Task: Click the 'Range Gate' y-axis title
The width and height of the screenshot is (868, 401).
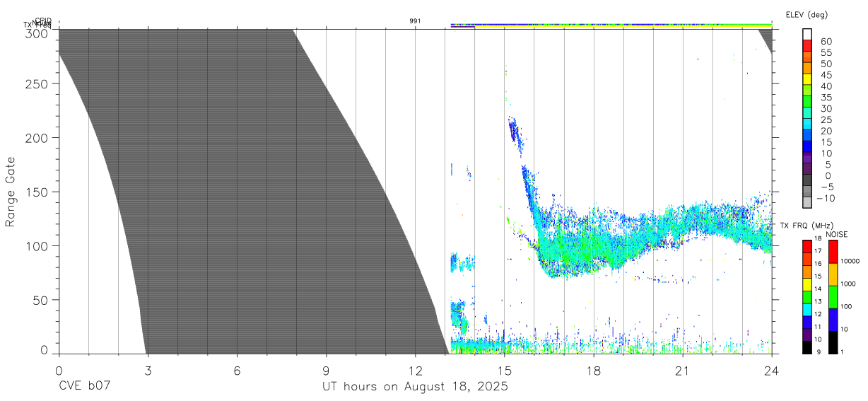Action: click(11, 192)
